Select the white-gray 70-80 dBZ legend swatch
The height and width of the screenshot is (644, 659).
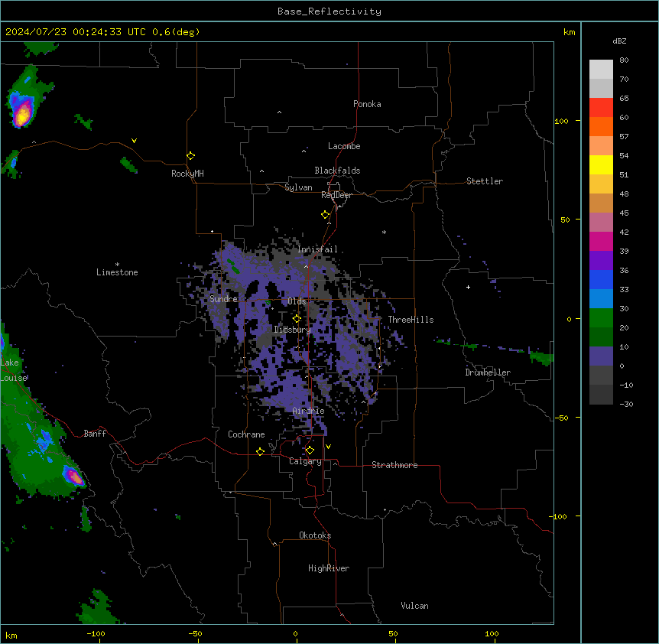coord(601,70)
